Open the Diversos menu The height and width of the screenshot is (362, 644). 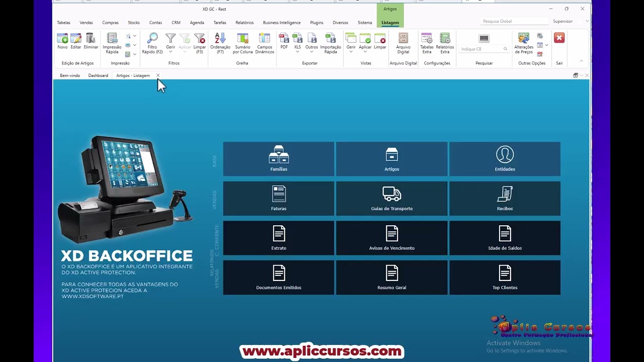(x=340, y=23)
